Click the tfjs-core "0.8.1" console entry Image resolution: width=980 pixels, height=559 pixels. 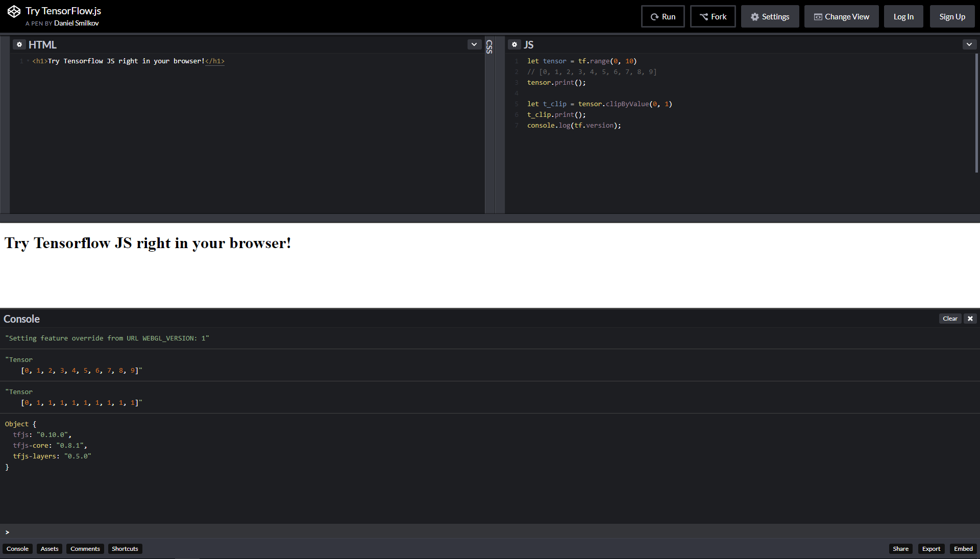(50, 446)
